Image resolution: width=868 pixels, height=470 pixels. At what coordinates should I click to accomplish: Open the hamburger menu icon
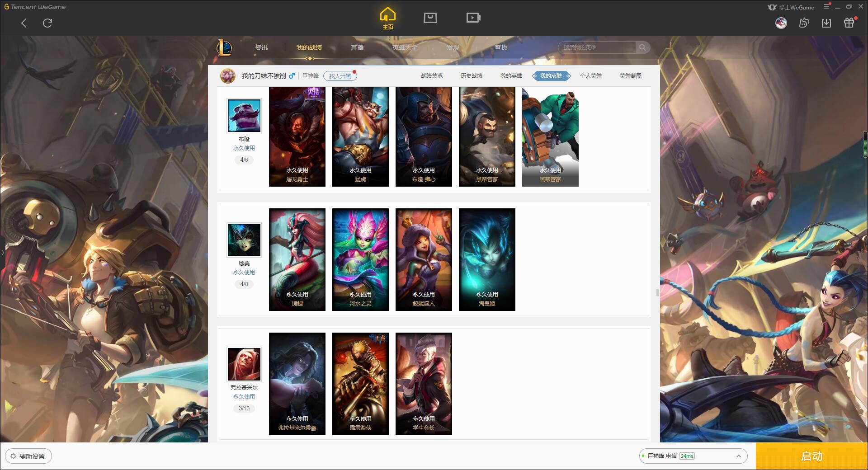coord(826,7)
